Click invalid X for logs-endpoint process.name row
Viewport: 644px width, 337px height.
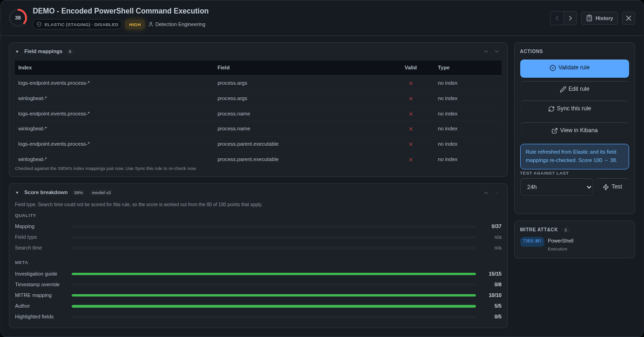(411, 114)
